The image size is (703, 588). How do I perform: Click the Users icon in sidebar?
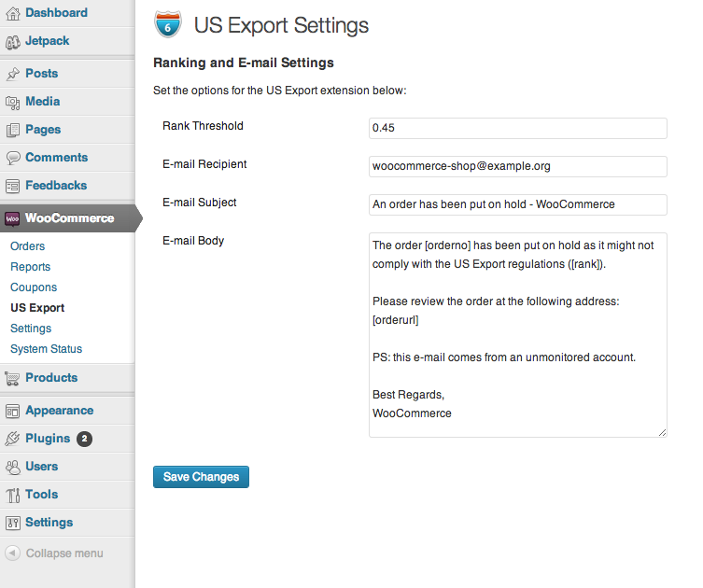pyautogui.click(x=12, y=467)
